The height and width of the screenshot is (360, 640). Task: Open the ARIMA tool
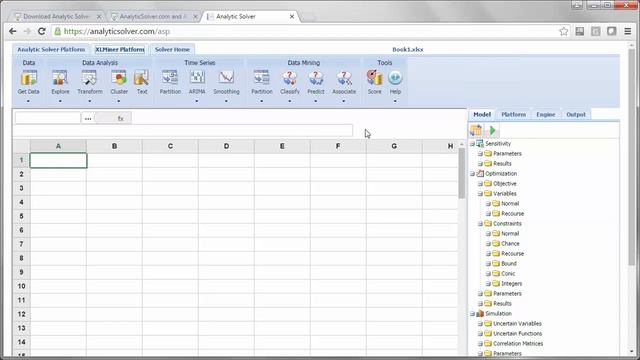pos(197,82)
